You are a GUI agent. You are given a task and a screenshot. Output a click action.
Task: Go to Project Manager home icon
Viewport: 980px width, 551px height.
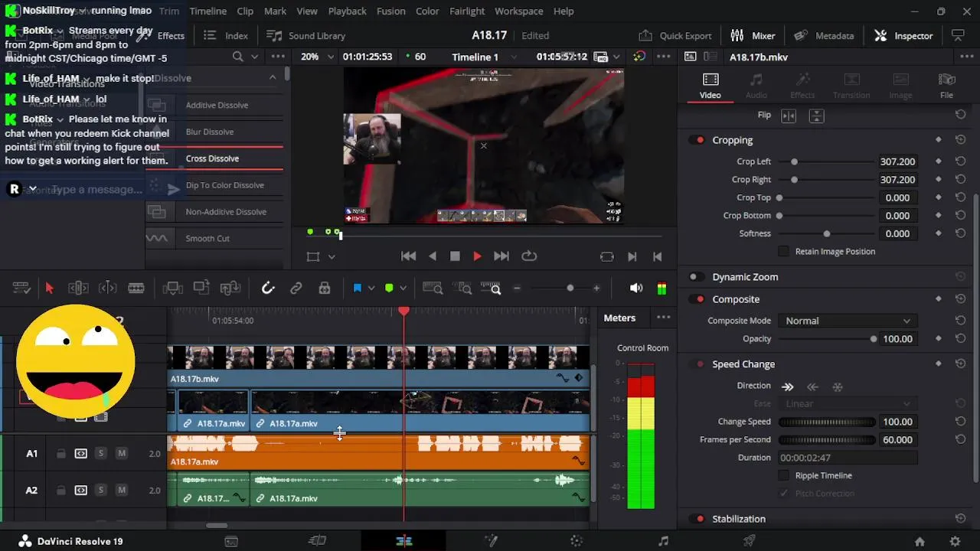(920, 542)
